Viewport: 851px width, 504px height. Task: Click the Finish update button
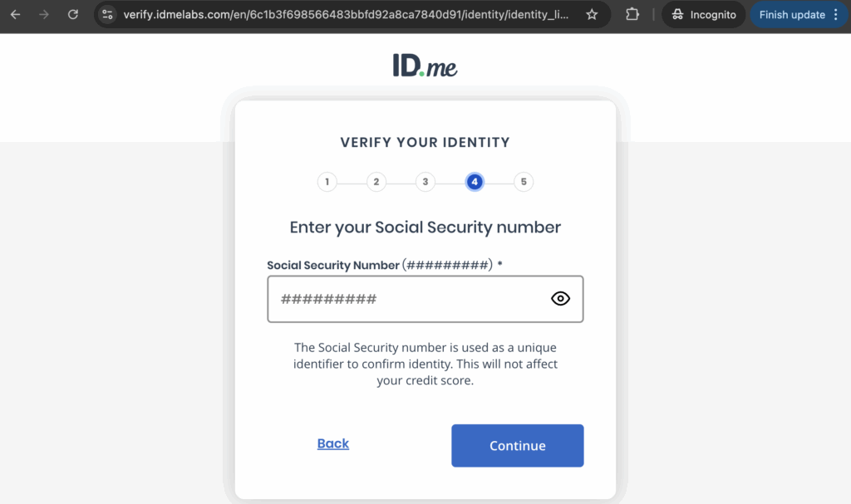(791, 15)
